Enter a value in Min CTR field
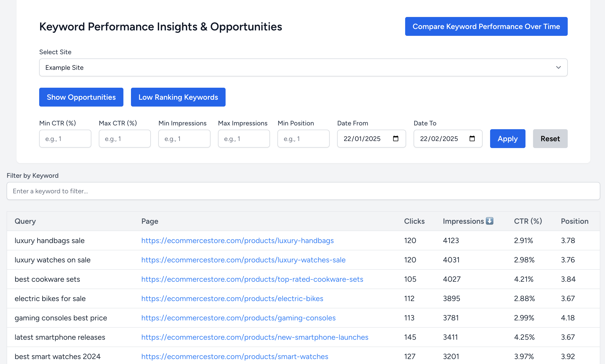 tap(65, 139)
